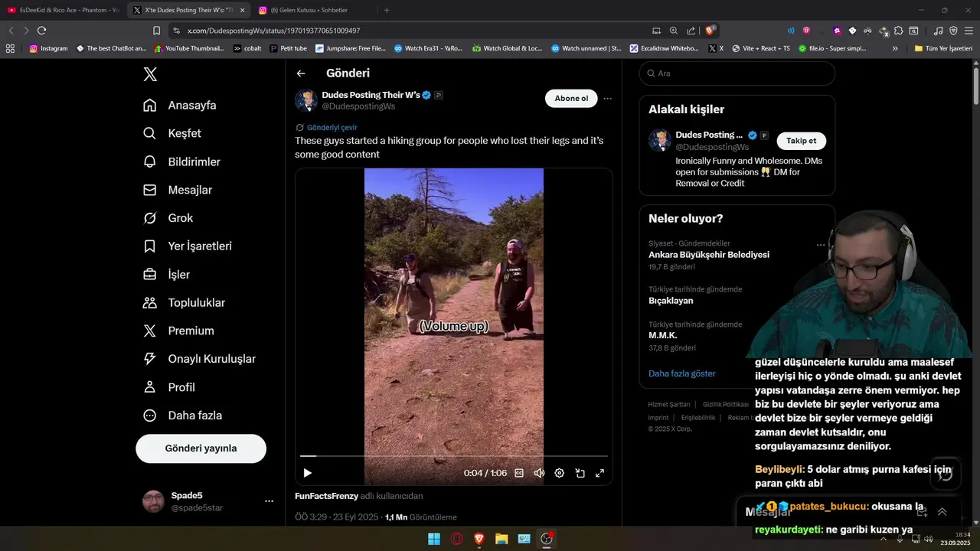
Task: Open Bildirimler notifications
Action: 181,161
